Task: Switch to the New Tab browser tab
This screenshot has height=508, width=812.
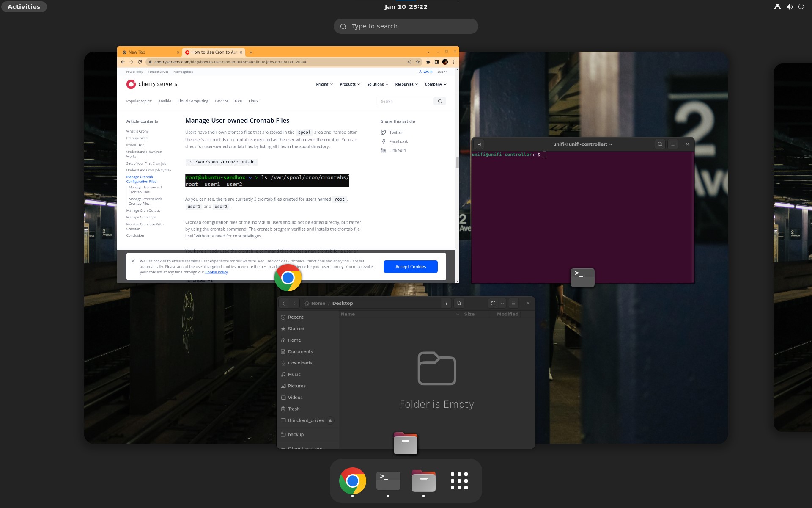Action: (x=150, y=52)
